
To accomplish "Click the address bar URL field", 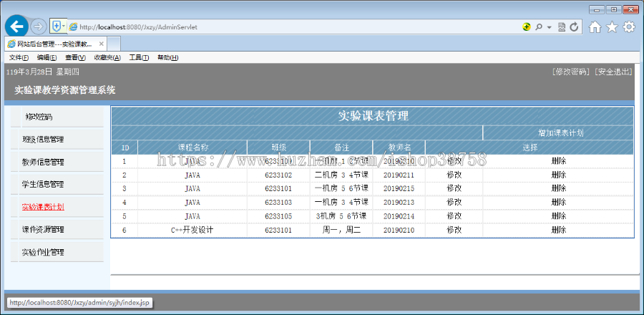I will (293, 27).
